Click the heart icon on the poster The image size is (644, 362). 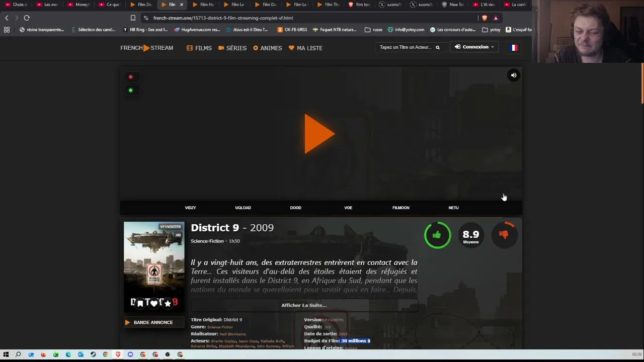tap(154, 303)
